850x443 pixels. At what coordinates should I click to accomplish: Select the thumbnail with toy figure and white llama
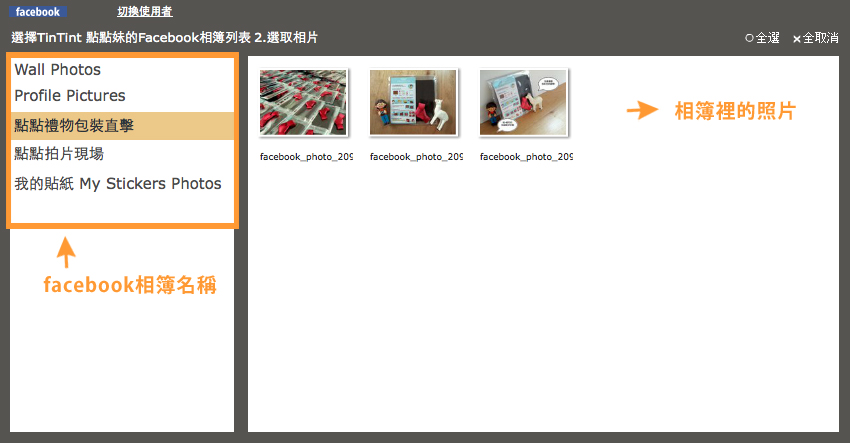tap(414, 102)
